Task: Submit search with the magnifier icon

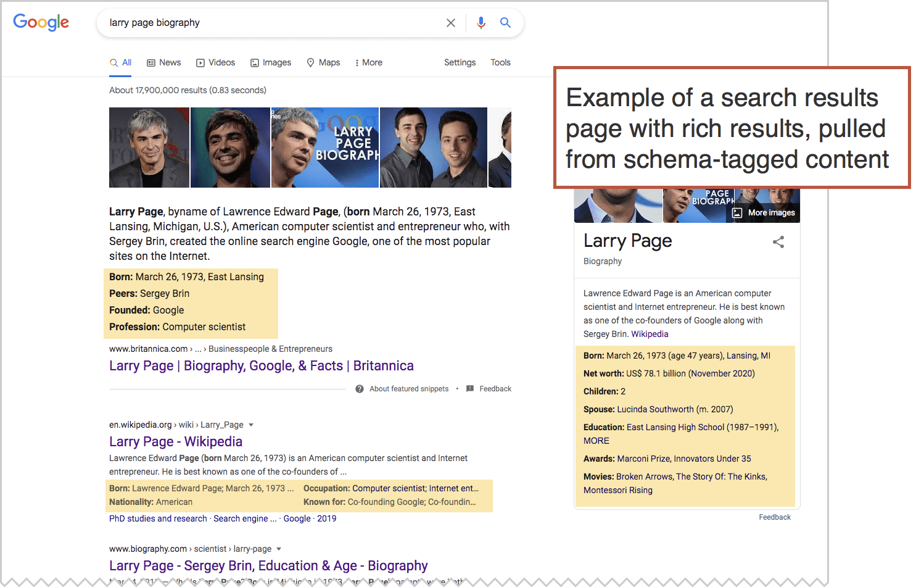Action: (505, 23)
